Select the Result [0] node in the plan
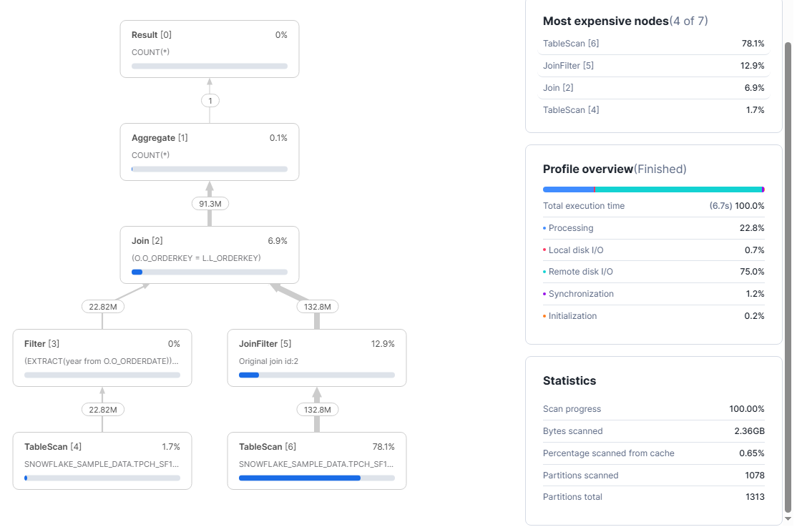Viewport: 807px width, 532px height. (x=210, y=49)
